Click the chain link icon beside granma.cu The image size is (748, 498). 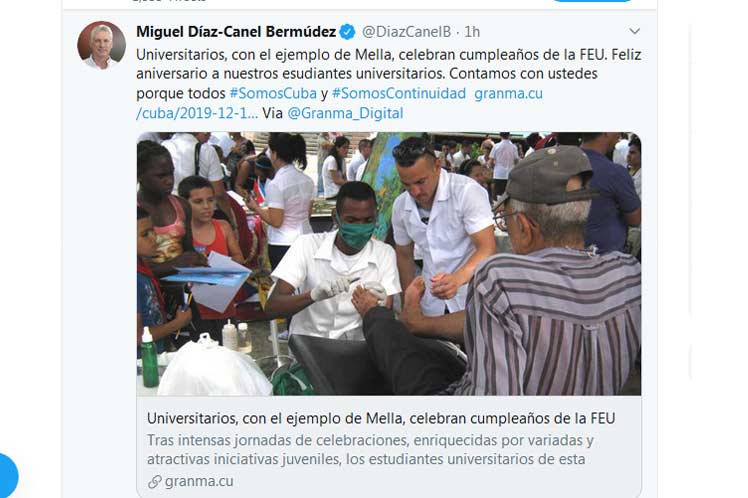click(x=155, y=482)
